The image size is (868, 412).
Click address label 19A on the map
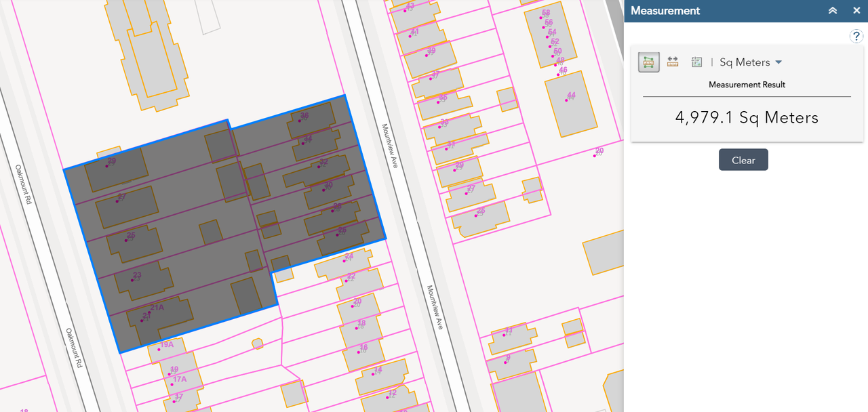pos(166,345)
